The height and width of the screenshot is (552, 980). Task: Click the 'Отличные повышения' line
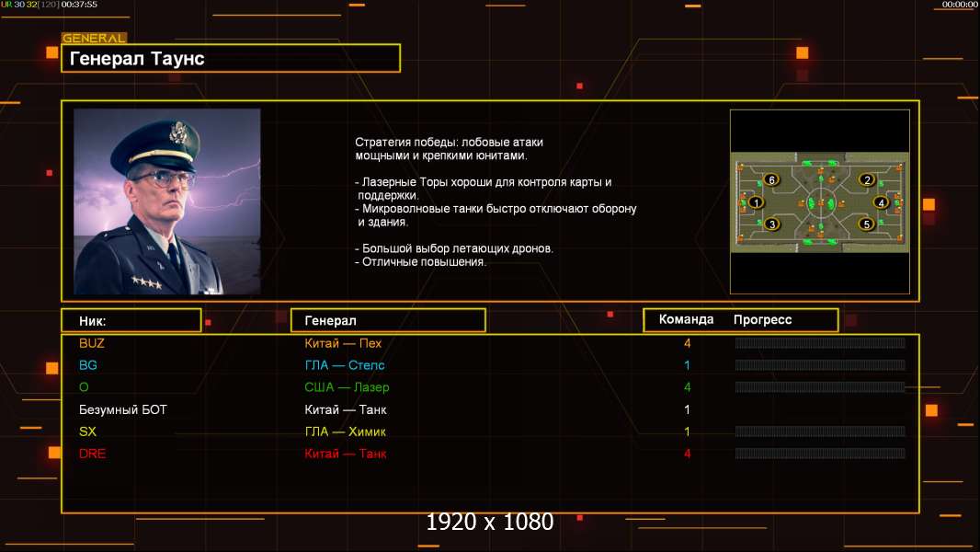click(421, 262)
